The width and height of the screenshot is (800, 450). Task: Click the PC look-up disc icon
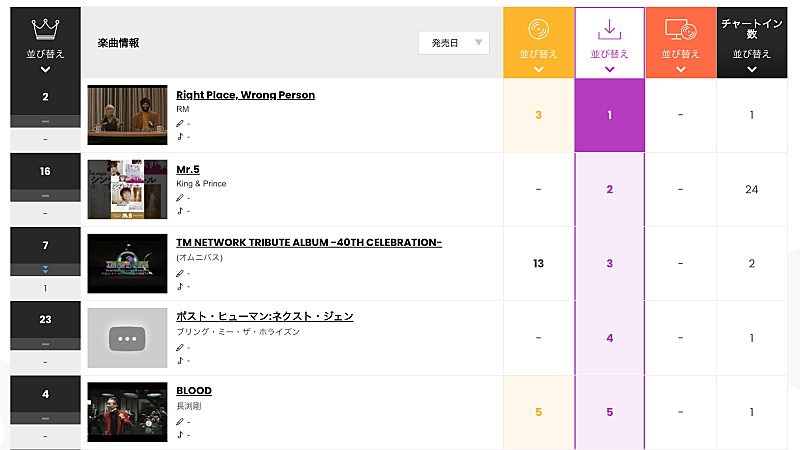[x=680, y=29]
